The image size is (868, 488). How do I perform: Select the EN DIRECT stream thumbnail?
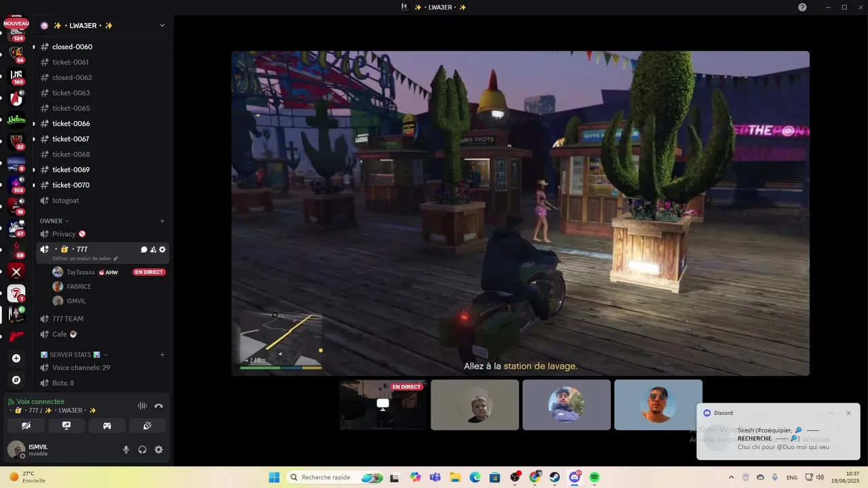click(x=383, y=405)
